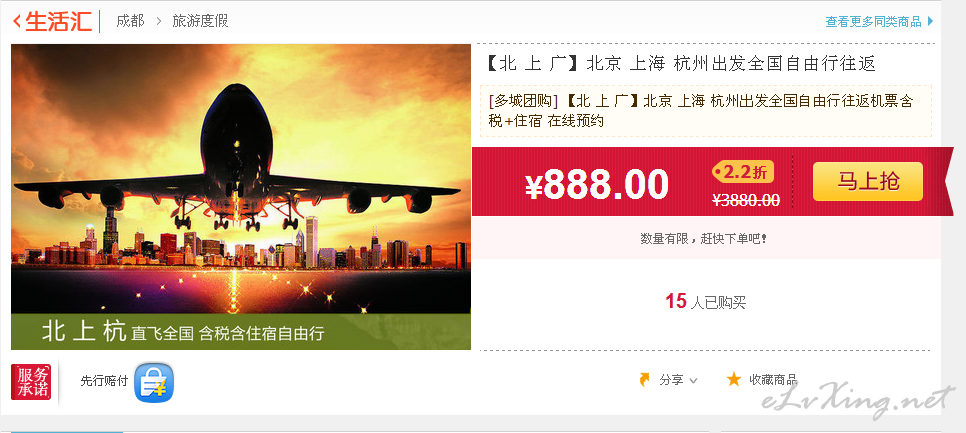Open 查看更多同类商品 link
966x433 pixels.
tap(873, 22)
